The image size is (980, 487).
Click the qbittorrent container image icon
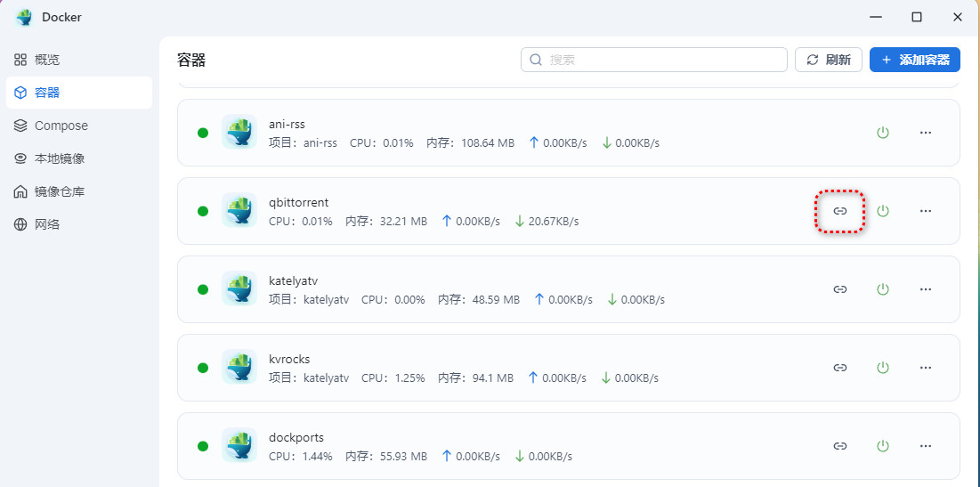click(x=239, y=211)
